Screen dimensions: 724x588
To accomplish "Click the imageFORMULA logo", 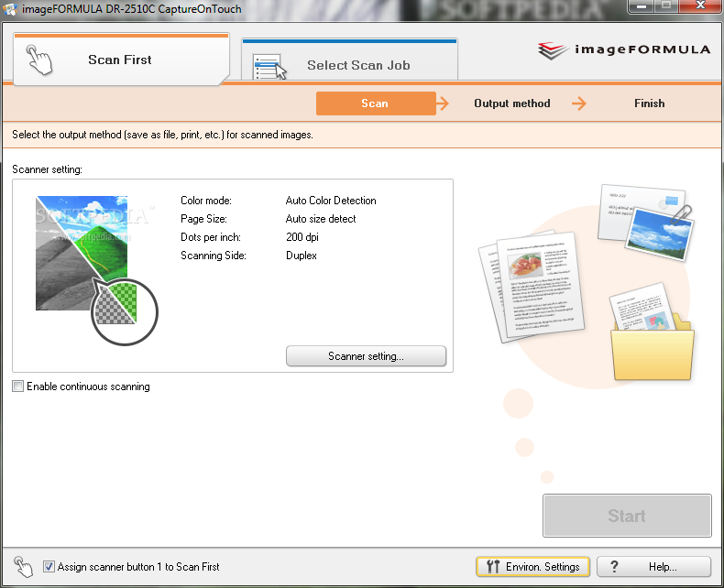I will click(x=624, y=49).
